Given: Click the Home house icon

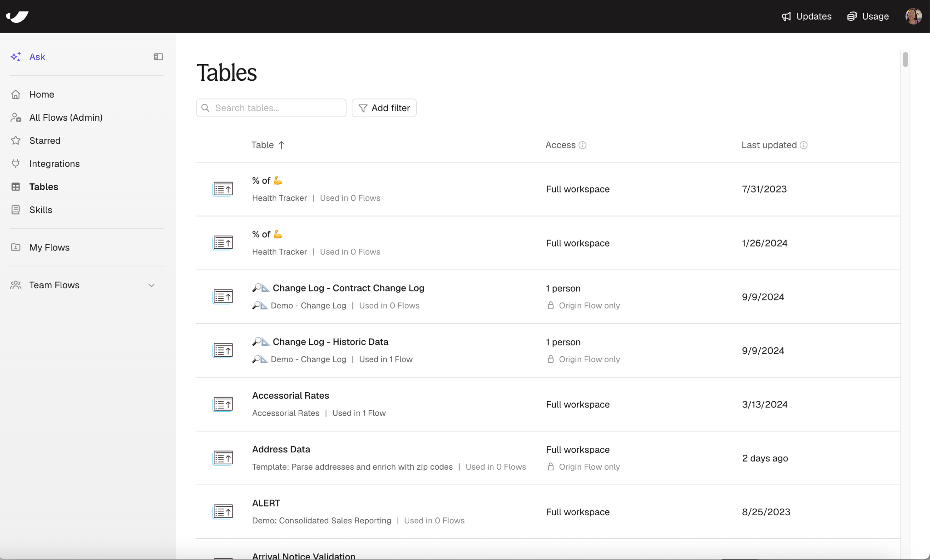Looking at the screenshot, I should pos(16,94).
